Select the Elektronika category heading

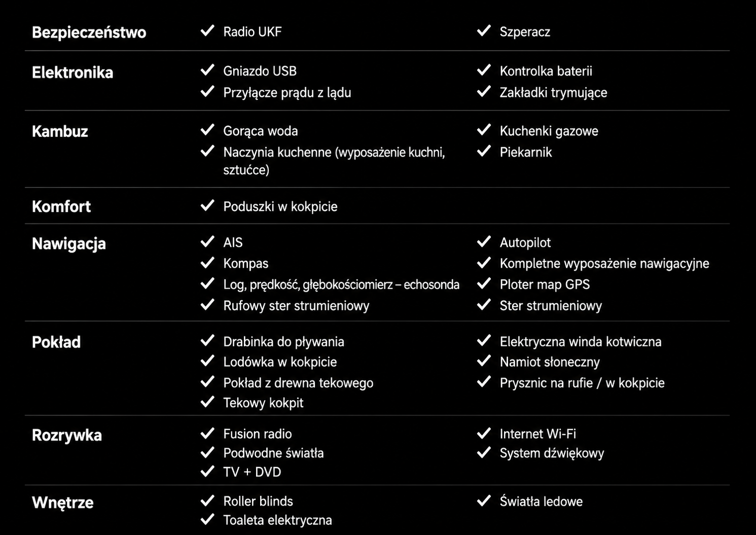click(x=73, y=73)
